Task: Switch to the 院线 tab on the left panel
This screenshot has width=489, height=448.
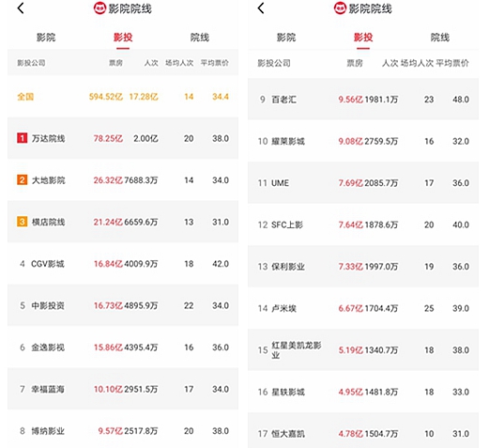Action: pyautogui.click(x=200, y=38)
